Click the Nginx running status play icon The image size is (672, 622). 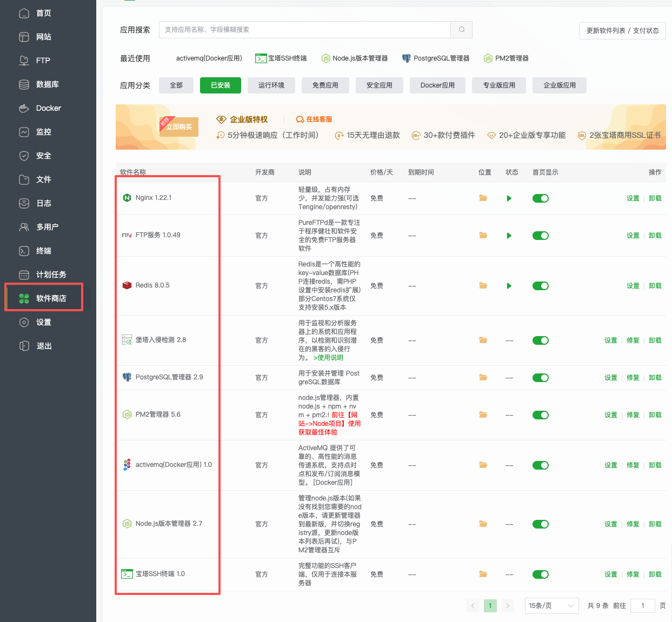click(x=509, y=198)
